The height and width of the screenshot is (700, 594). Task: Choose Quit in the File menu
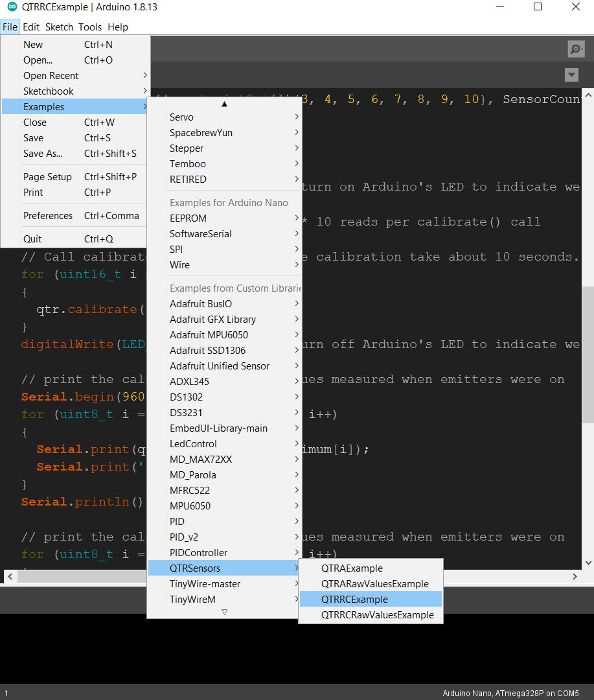coord(75,239)
